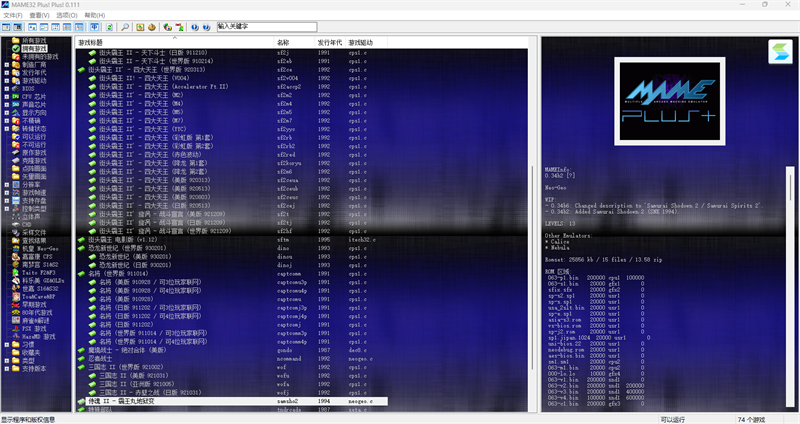Click the green refresh toolbar icon
800x424 pixels.
[x=109, y=27]
